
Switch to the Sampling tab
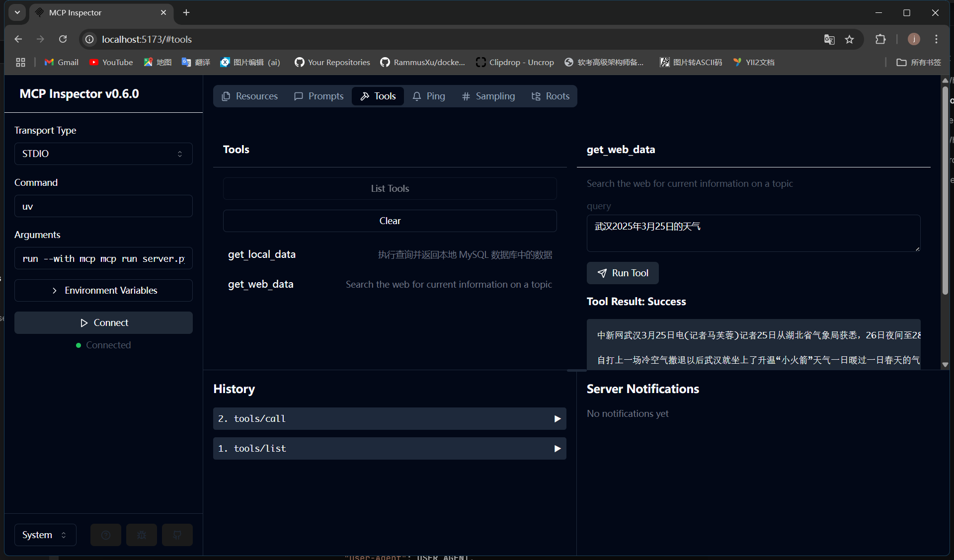[x=488, y=96]
